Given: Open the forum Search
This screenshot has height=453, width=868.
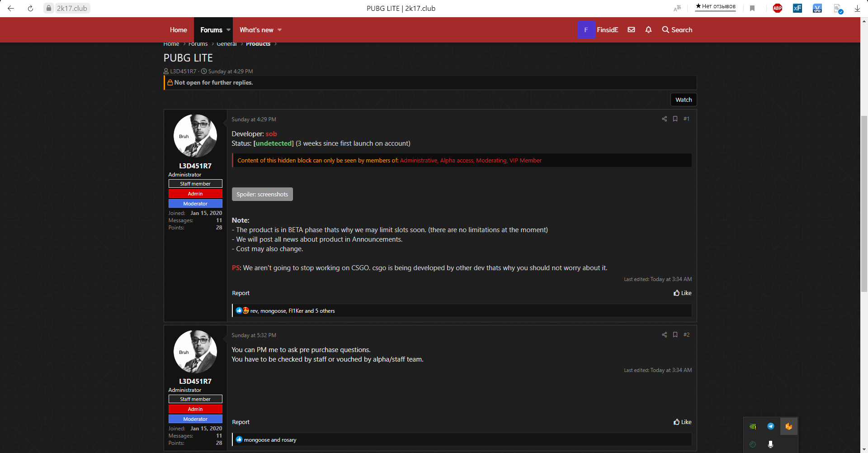Looking at the screenshot, I should tap(677, 30).
